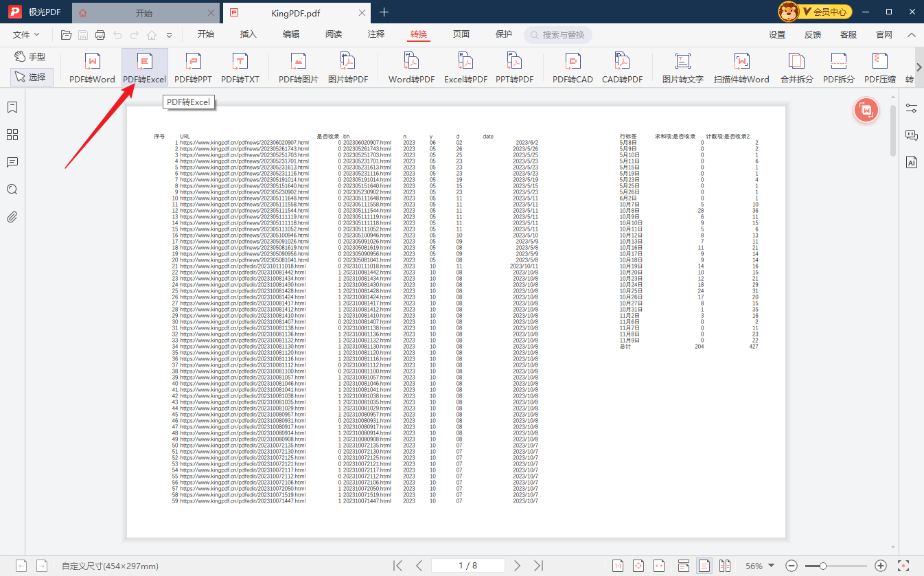Expand the 文件 file menu dropdown

tap(27, 35)
